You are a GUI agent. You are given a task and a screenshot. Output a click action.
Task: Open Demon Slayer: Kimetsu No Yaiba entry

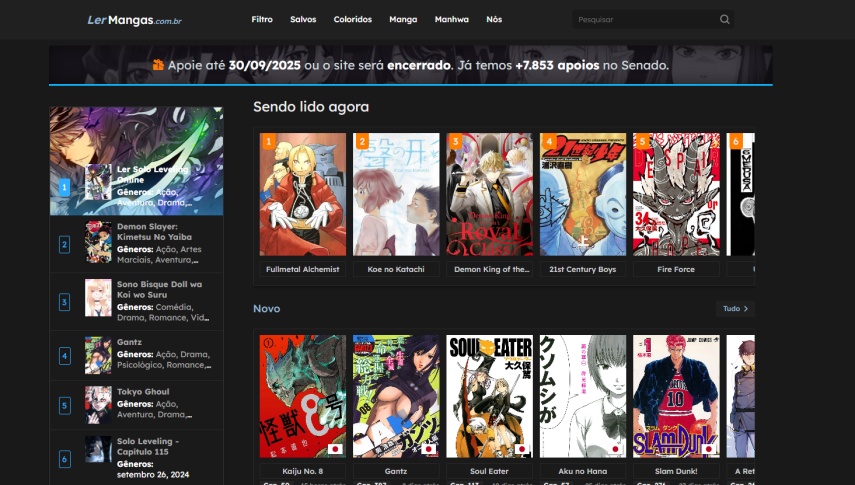(136, 243)
